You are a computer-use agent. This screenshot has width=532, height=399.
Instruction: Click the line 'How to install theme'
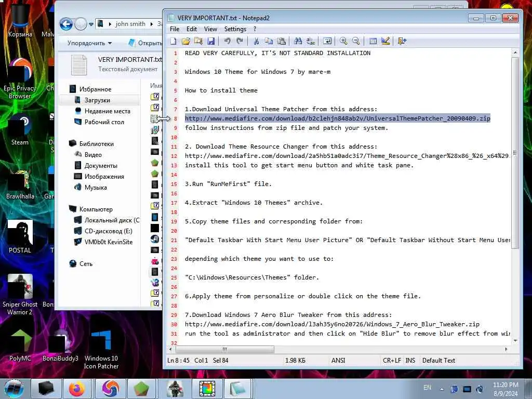(221, 90)
